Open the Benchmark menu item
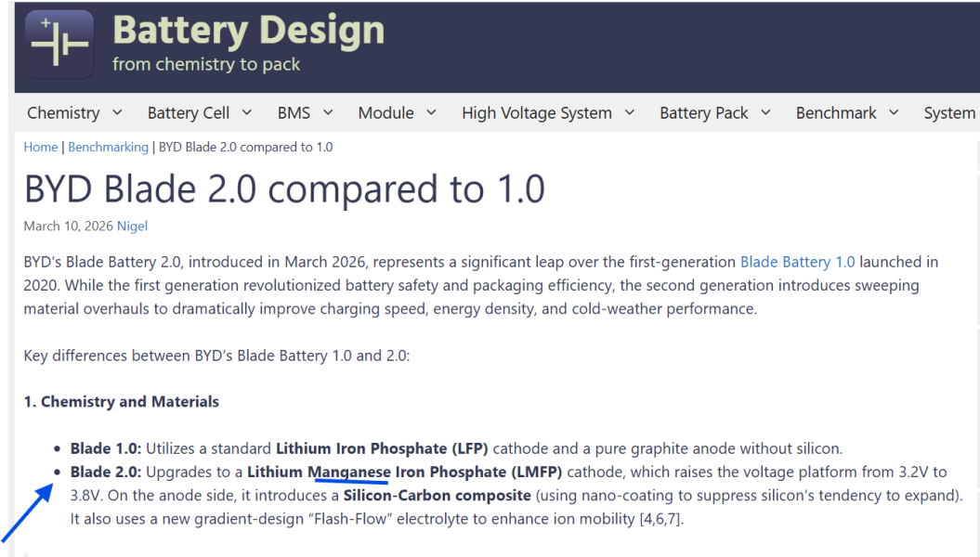The height and width of the screenshot is (557, 980). point(836,113)
